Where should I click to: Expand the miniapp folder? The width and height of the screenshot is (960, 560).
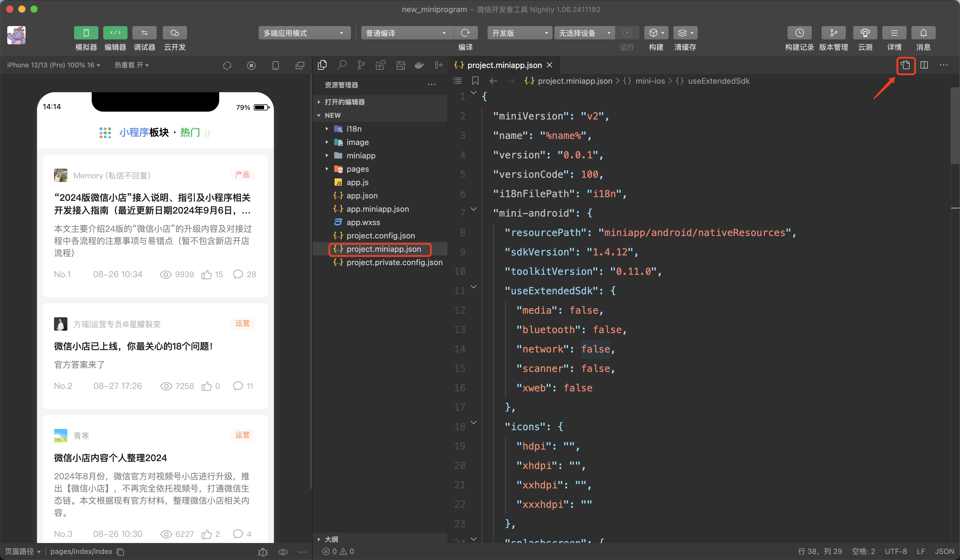click(380, 155)
